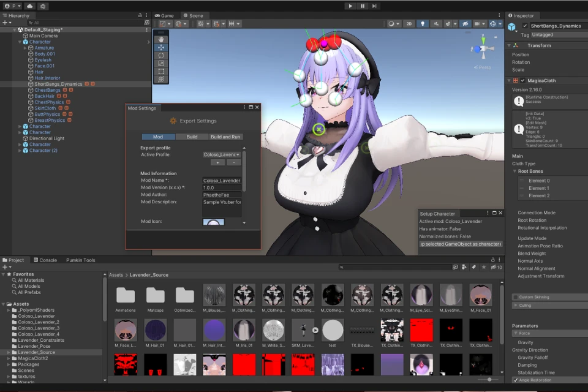Viewport: 588px width, 392px height.
Task: Open the version control gear icon
Action: coord(43,6)
